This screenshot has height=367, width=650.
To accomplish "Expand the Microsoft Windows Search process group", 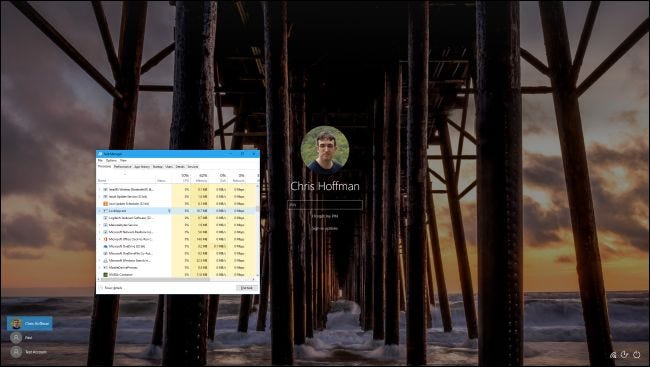I will pyautogui.click(x=99, y=260).
